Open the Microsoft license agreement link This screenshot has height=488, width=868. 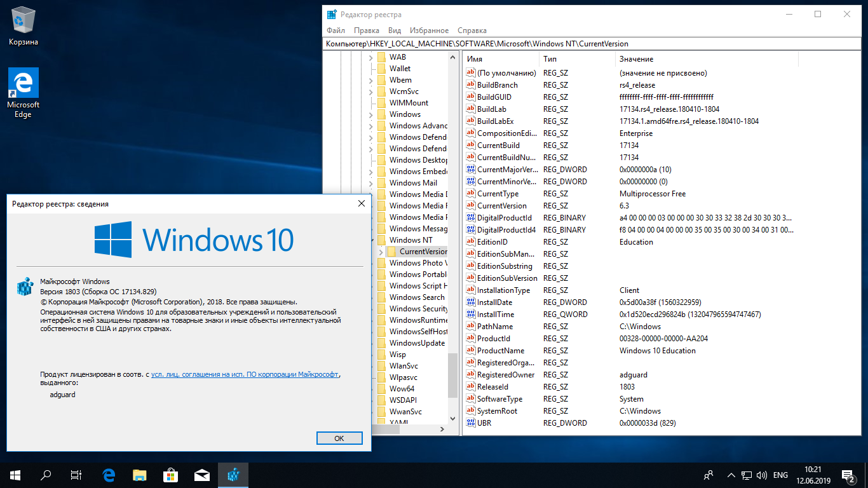coord(245,375)
